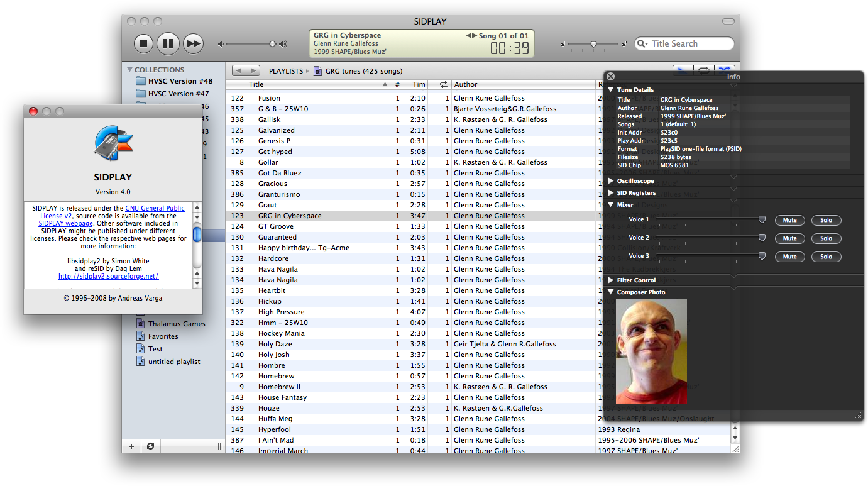The width and height of the screenshot is (868, 486).
Task: Open HVSC Version #47 collection folder
Action: (173, 94)
